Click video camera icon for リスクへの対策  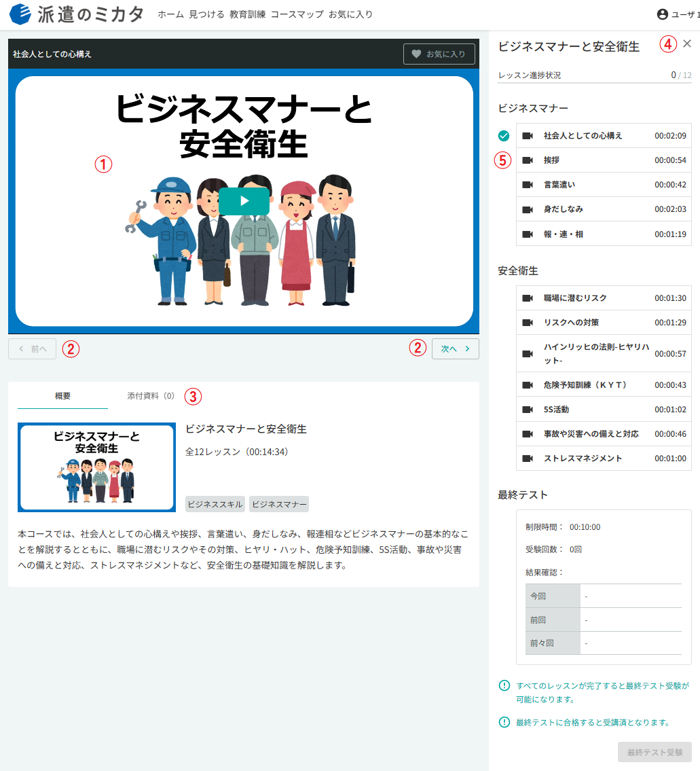(x=528, y=323)
